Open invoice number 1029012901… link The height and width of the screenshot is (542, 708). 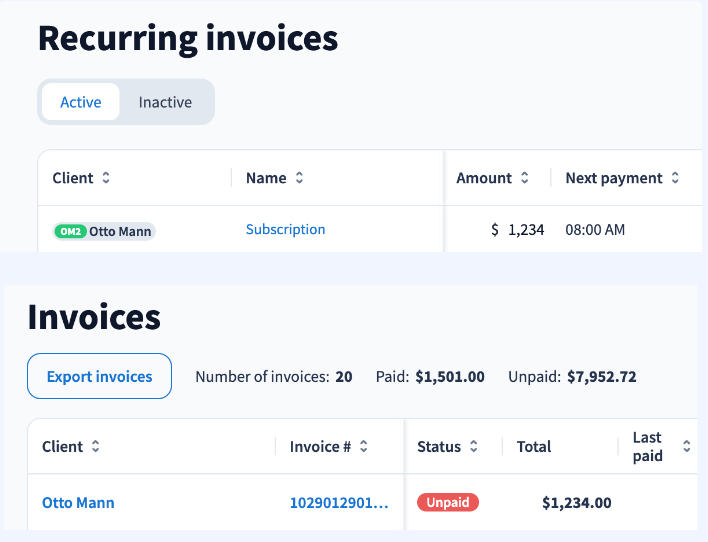coord(339,503)
